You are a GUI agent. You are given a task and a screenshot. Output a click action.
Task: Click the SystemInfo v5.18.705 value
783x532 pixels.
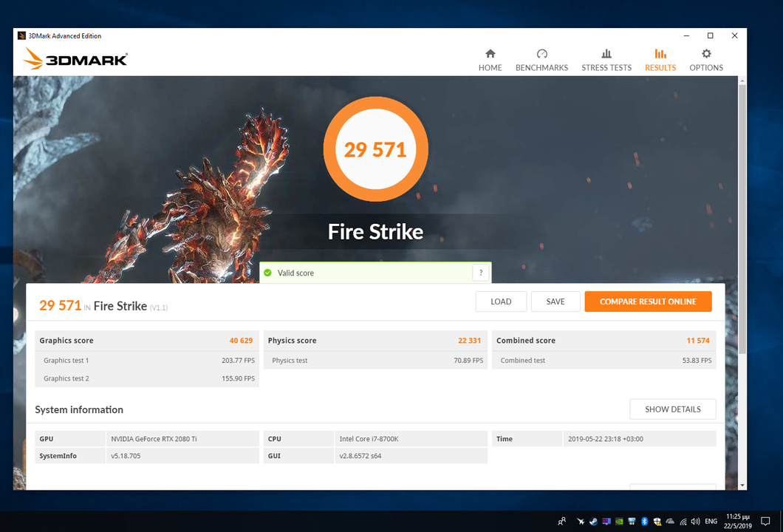pyautogui.click(x=126, y=456)
